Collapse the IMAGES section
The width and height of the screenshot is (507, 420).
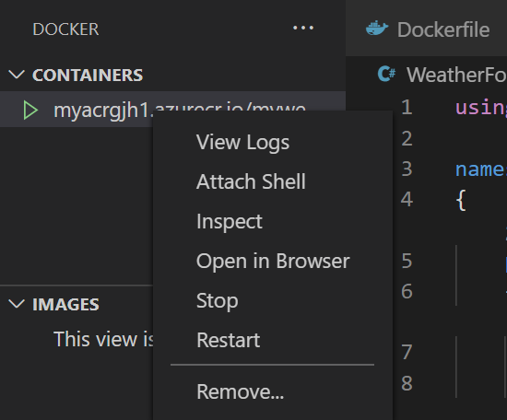17,304
